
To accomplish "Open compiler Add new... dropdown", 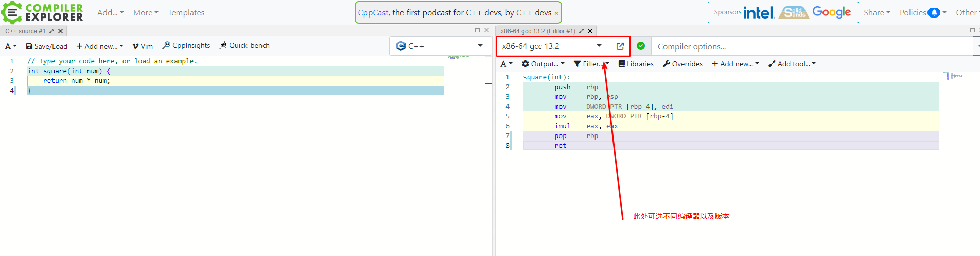I will (736, 64).
